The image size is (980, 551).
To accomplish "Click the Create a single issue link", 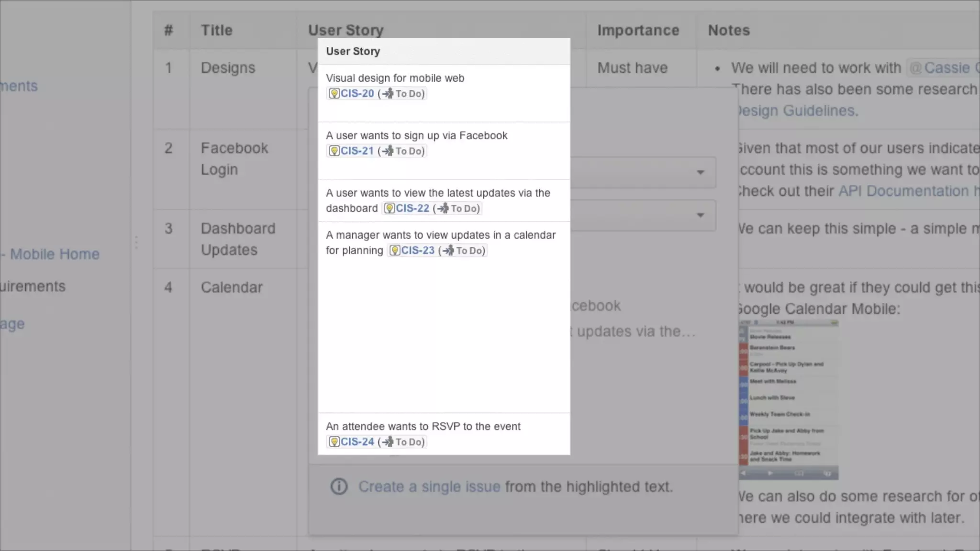I will click(429, 487).
